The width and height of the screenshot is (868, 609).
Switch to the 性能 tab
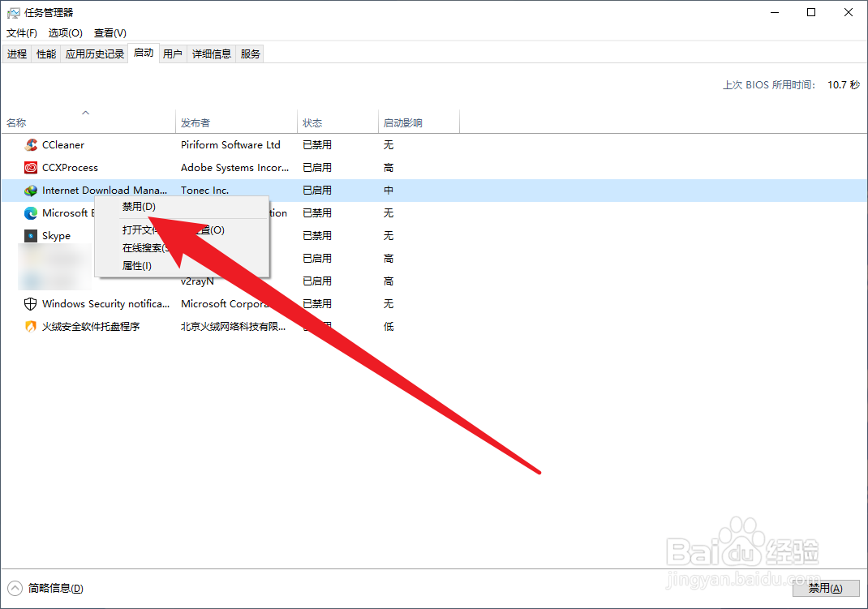coord(46,54)
